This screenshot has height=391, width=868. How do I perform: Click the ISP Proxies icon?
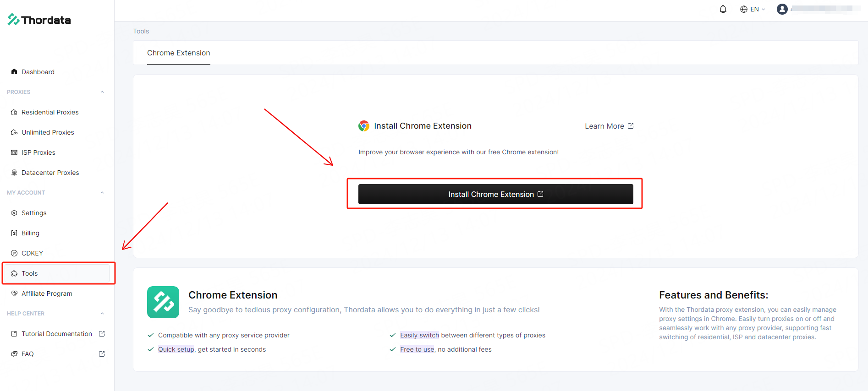(14, 152)
